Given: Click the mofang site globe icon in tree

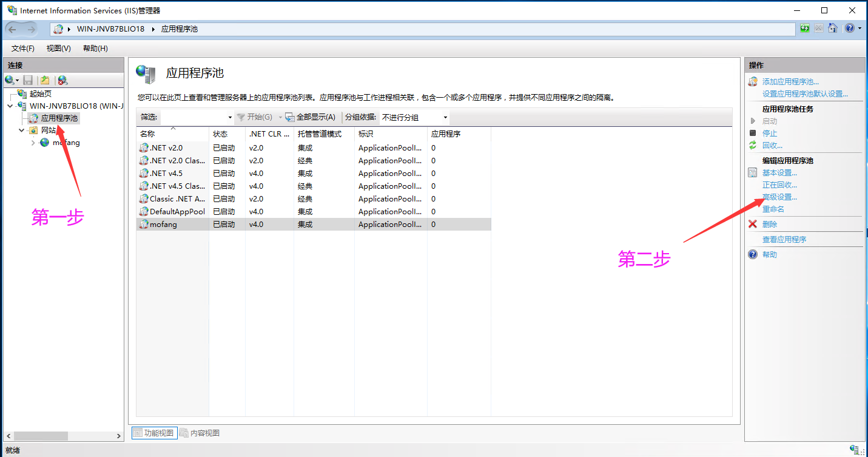Looking at the screenshot, I should coord(44,143).
